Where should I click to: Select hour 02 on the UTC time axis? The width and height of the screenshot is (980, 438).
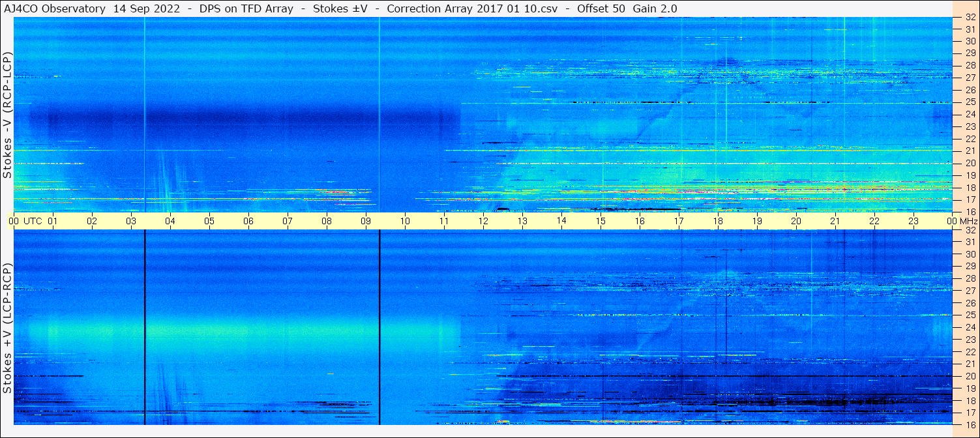pos(92,221)
